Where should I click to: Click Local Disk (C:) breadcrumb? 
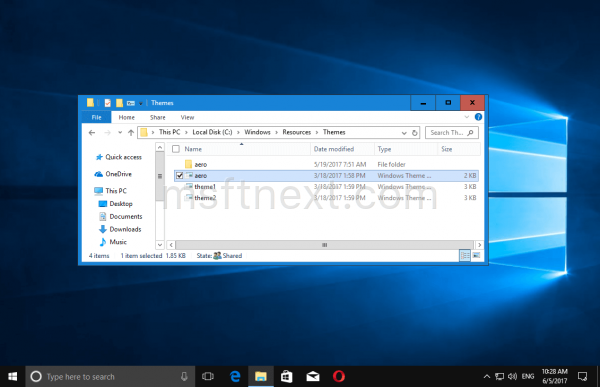212,132
